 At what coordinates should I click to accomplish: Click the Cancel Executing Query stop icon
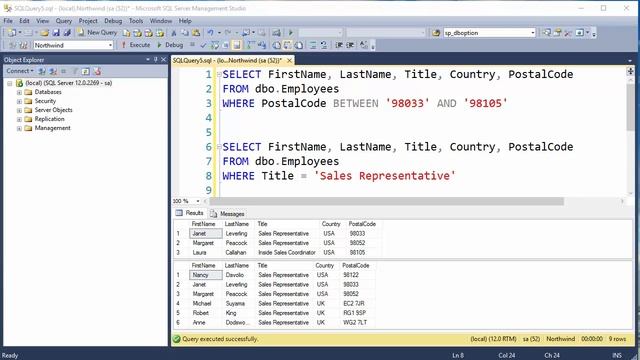pos(193,45)
